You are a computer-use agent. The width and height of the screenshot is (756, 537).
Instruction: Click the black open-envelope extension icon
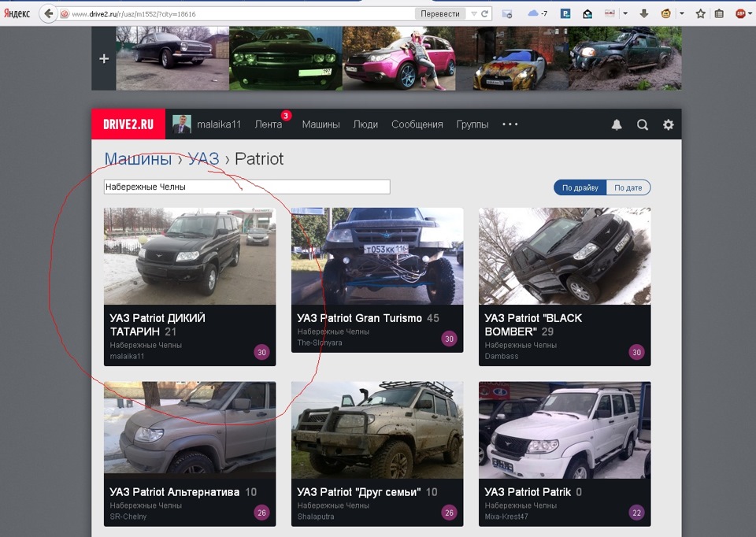click(x=587, y=14)
